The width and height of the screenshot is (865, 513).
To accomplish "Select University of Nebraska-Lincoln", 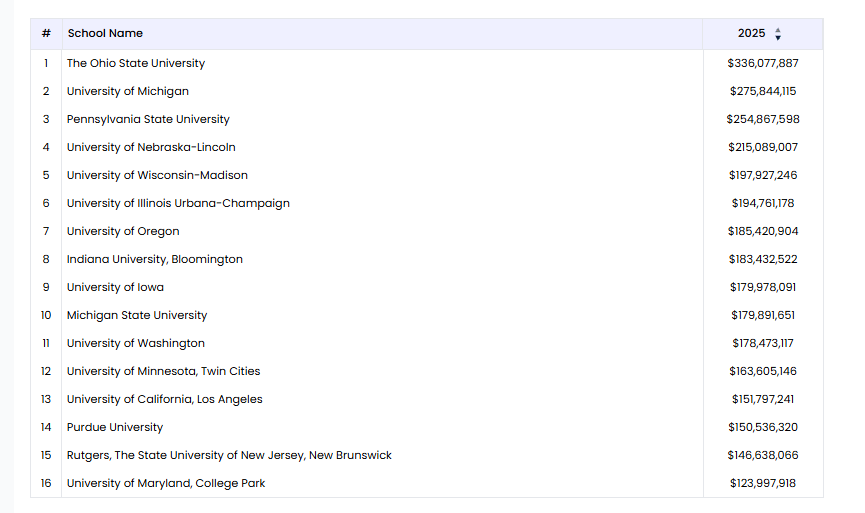I will tap(151, 147).
